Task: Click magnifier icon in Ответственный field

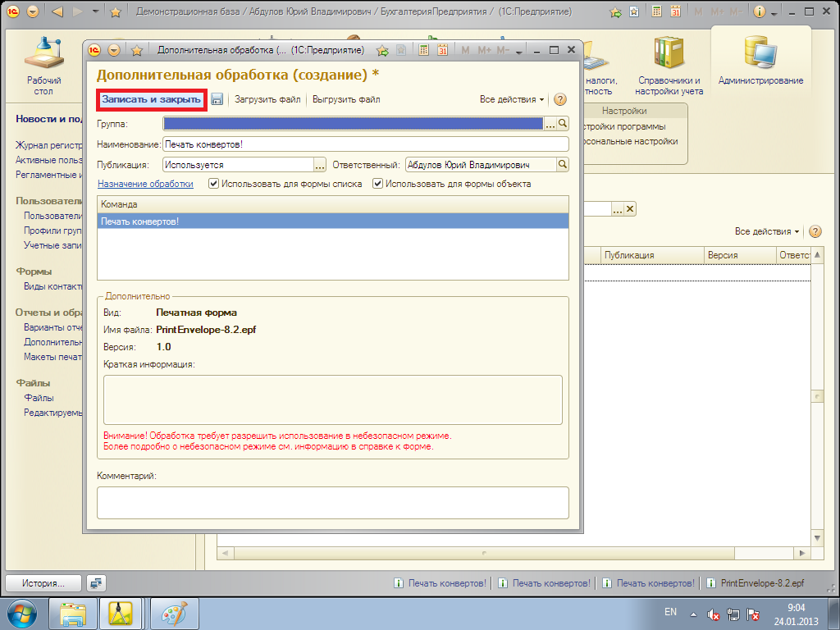Action: [563, 164]
